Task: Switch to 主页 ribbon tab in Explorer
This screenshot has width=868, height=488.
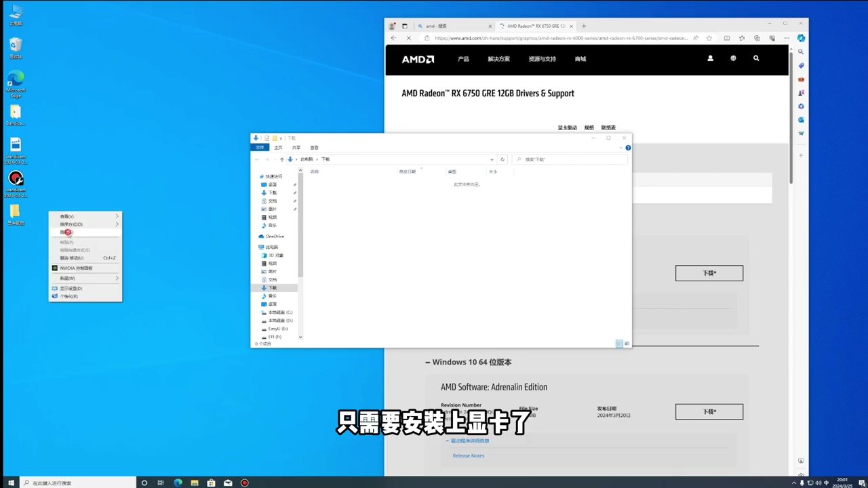Action: tap(278, 148)
